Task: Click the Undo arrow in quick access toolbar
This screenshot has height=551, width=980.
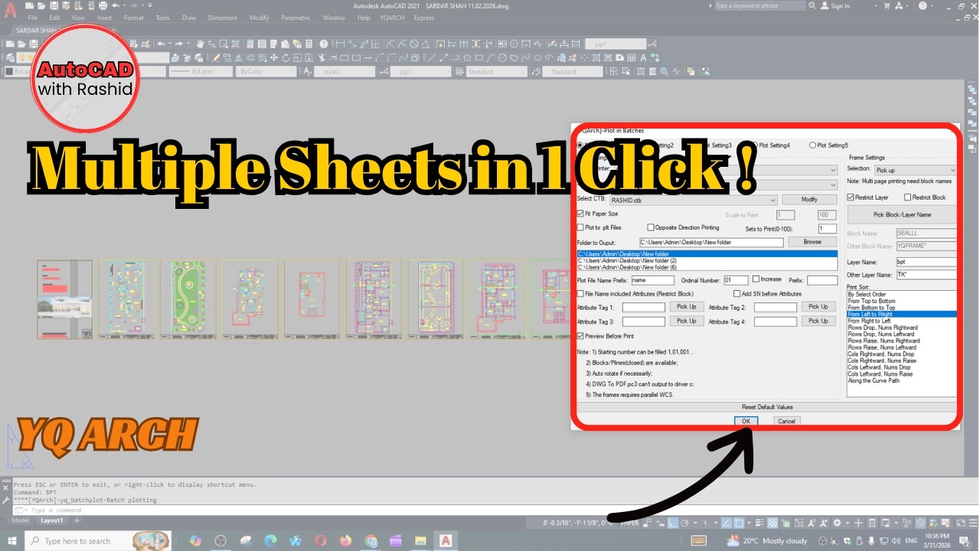Action: click(116, 6)
